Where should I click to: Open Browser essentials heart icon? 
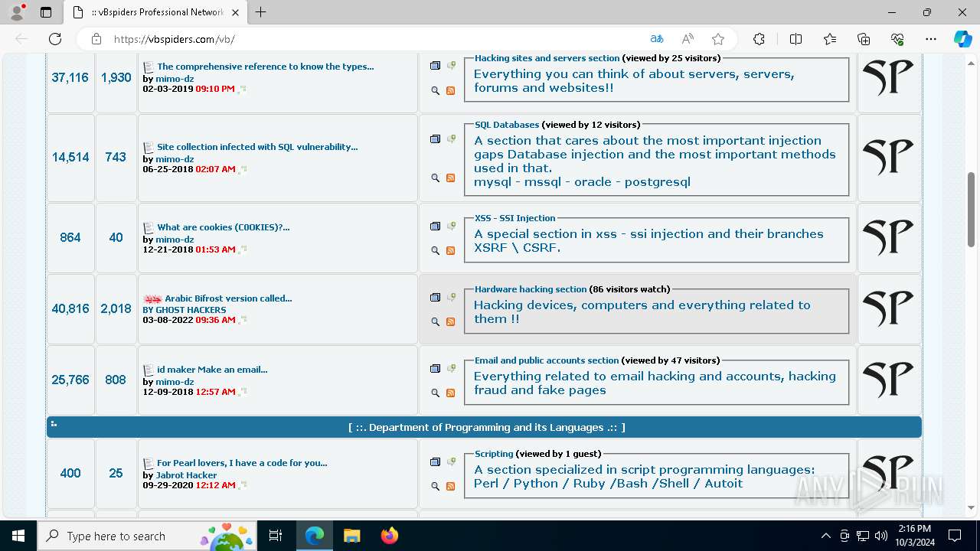pos(898,39)
